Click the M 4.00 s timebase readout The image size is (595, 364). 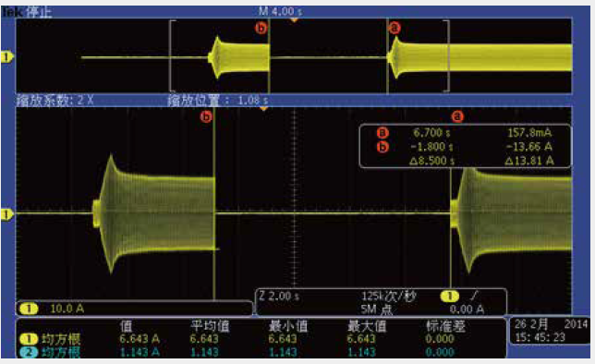(x=281, y=11)
